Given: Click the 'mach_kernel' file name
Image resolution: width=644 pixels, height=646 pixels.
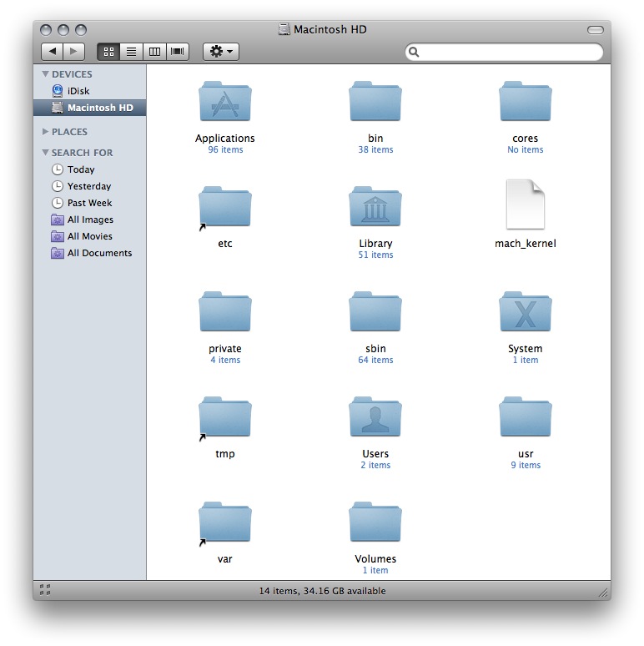Looking at the screenshot, I should 525,244.
